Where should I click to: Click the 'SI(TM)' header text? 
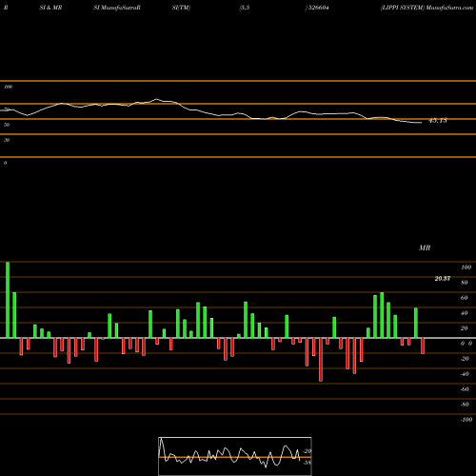[x=181, y=8]
